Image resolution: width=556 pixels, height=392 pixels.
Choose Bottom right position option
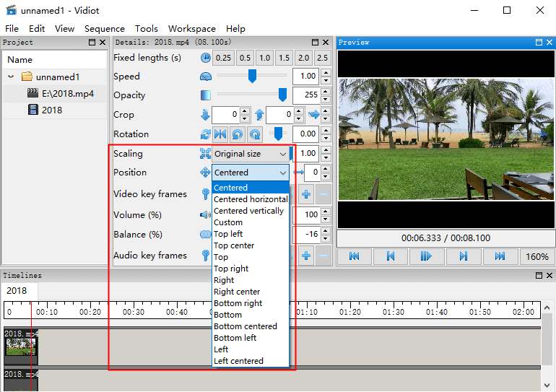(251, 303)
